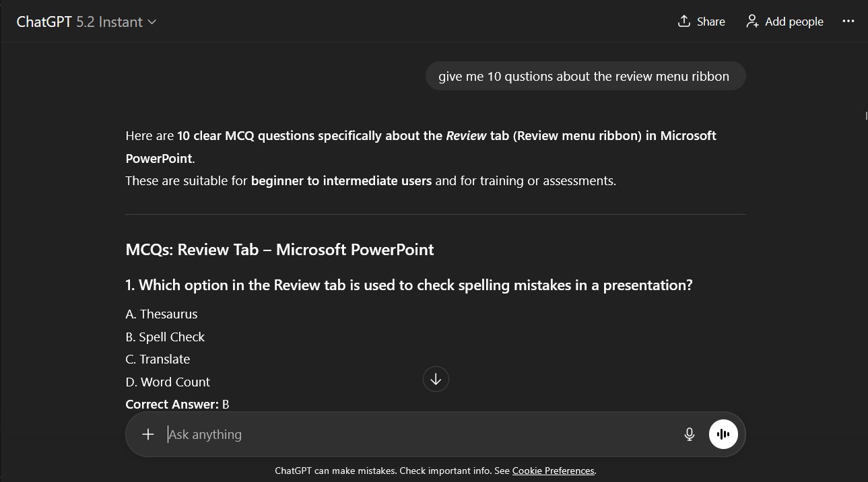
Task: Start voice mode with waveform button
Action: (x=723, y=434)
